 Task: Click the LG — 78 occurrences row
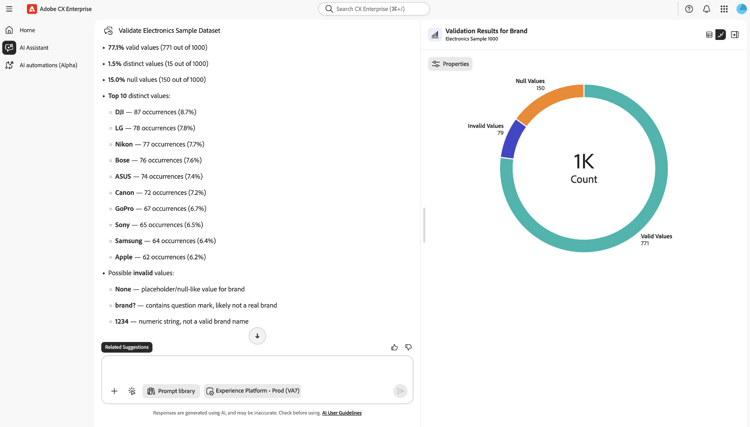point(155,128)
